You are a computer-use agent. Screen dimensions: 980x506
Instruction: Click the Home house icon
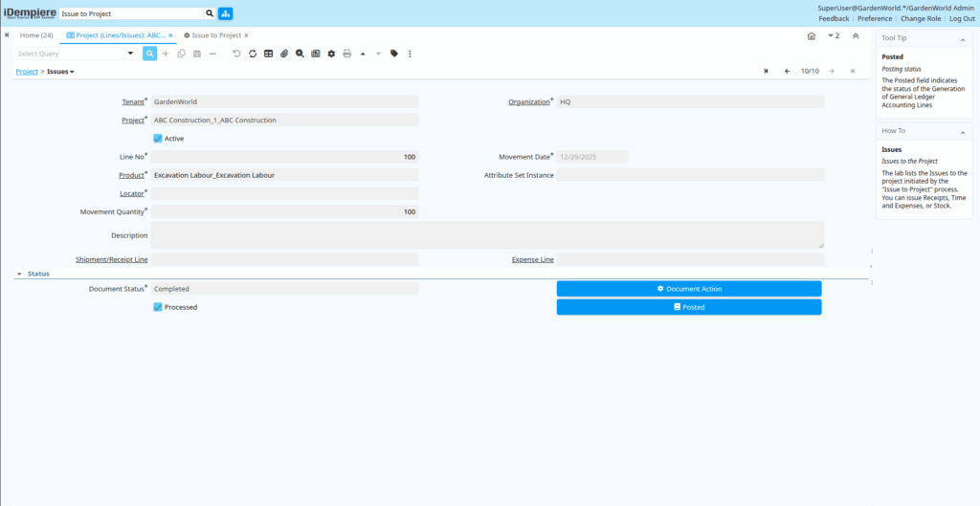pyautogui.click(x=812, y=35)
